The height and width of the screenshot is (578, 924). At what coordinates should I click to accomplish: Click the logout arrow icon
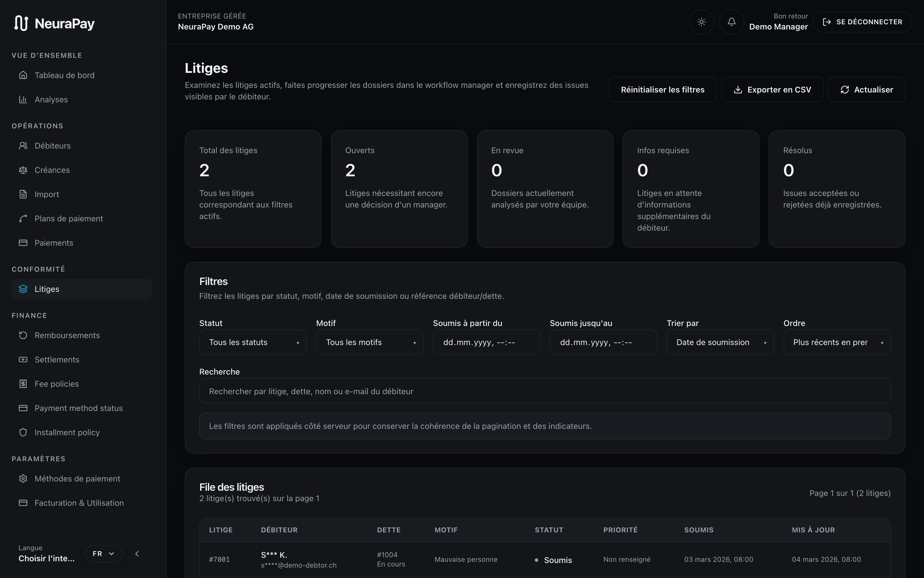click(827, 22)
